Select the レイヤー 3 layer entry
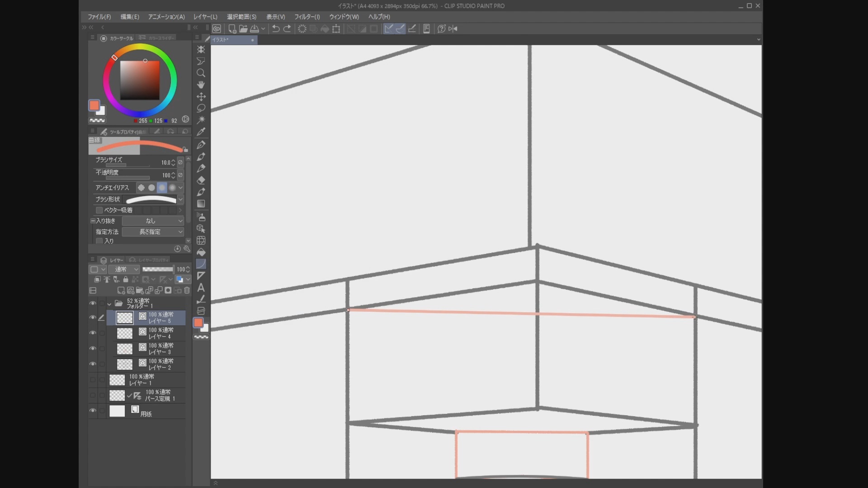 click(x=160, y=349)
